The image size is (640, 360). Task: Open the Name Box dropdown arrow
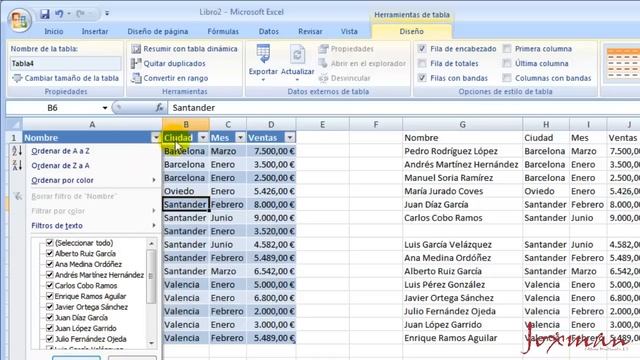pyautogui.click(x=105, y=108)
